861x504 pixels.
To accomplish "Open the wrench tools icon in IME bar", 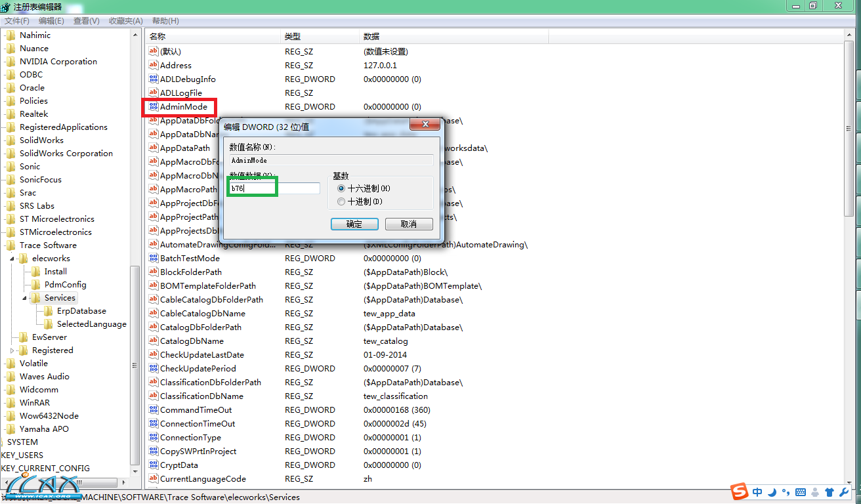I will (x=844, y=492).
